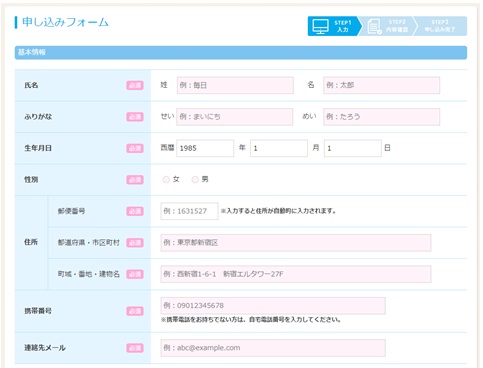The image size is (483, 368).
Task: Click the birth year field showing 1985
Action: (205, 148)
